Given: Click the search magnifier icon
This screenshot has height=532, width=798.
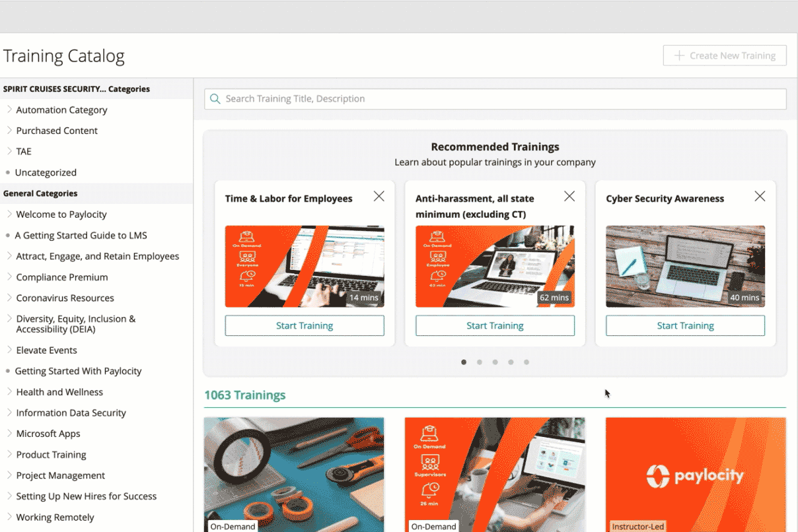Looking at the screenshot, I should click(215, 99).
